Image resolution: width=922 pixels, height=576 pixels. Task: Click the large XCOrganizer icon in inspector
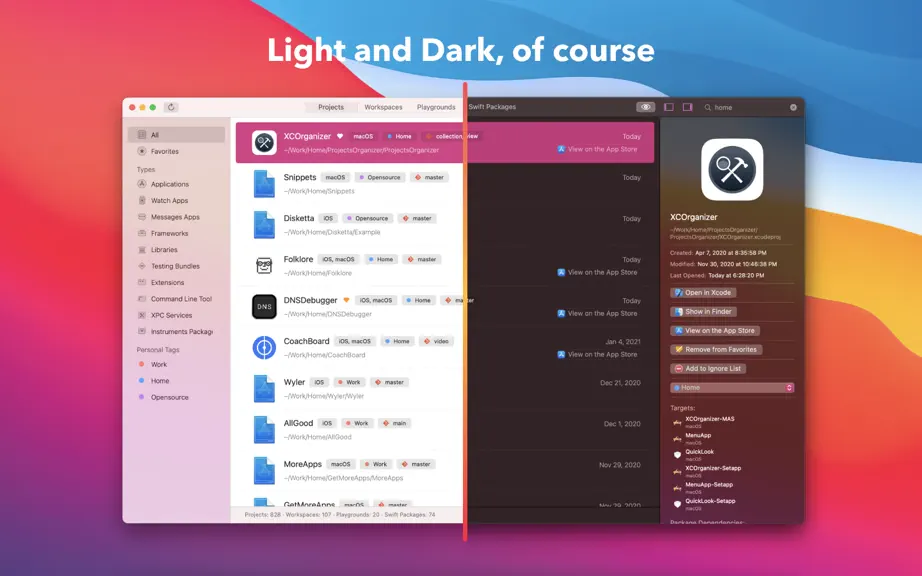(732, 170)
